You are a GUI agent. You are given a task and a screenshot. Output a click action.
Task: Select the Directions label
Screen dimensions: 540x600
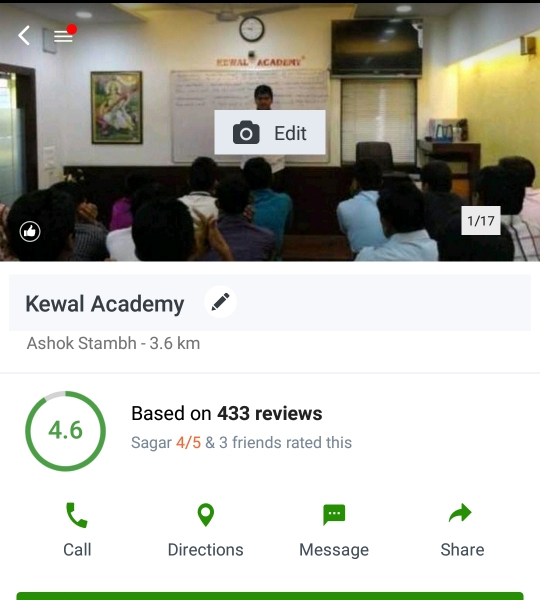[206, 550]
